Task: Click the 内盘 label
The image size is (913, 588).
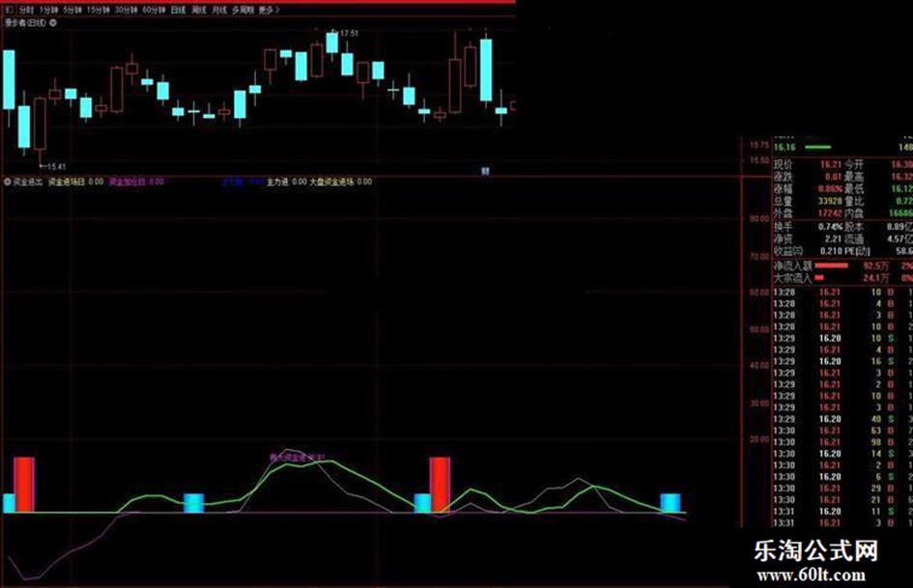Action: click(x=854, y=213)
